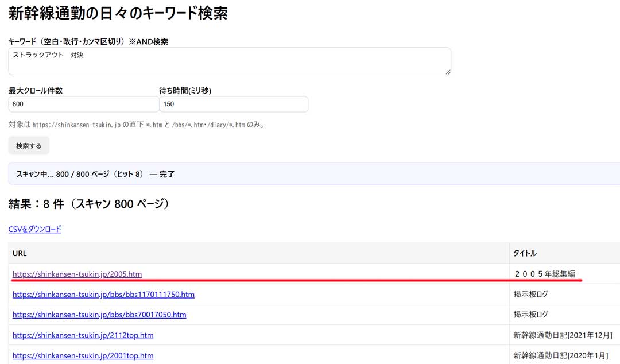
Task: Click the タイトル column header
Action: click(525, 253)
